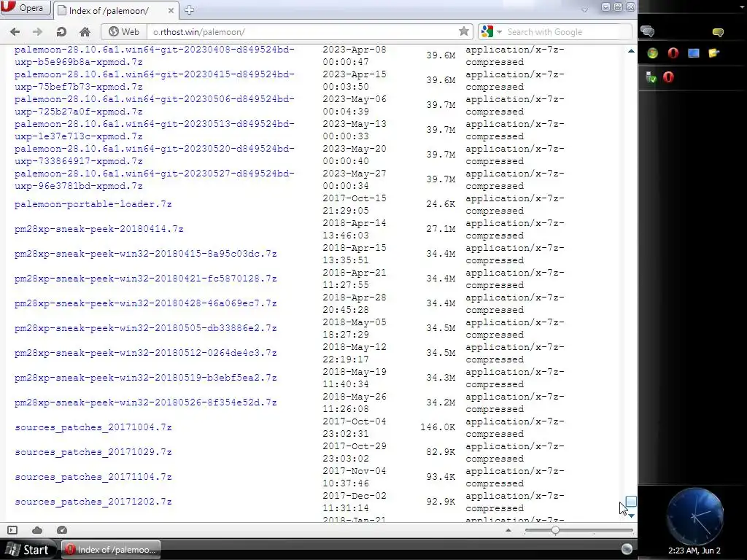Close the 'Index of /palemoon/' tab

pos(171,10)
